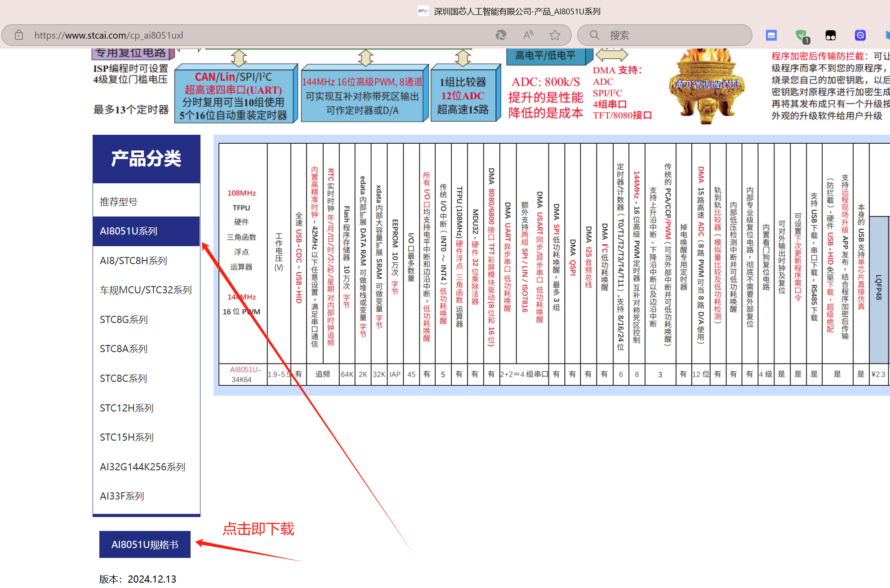The height and width of the screenshot is (588, 890).
Task: Open STC12H系列 category
Action: pyautogui.click(x=147, y=408)
